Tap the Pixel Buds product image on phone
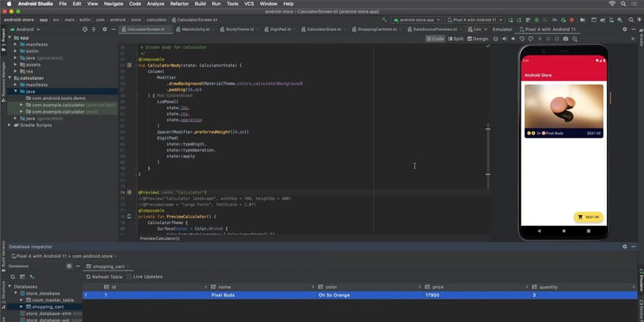The height and width of the screenshot is (322, 644). 563,107
